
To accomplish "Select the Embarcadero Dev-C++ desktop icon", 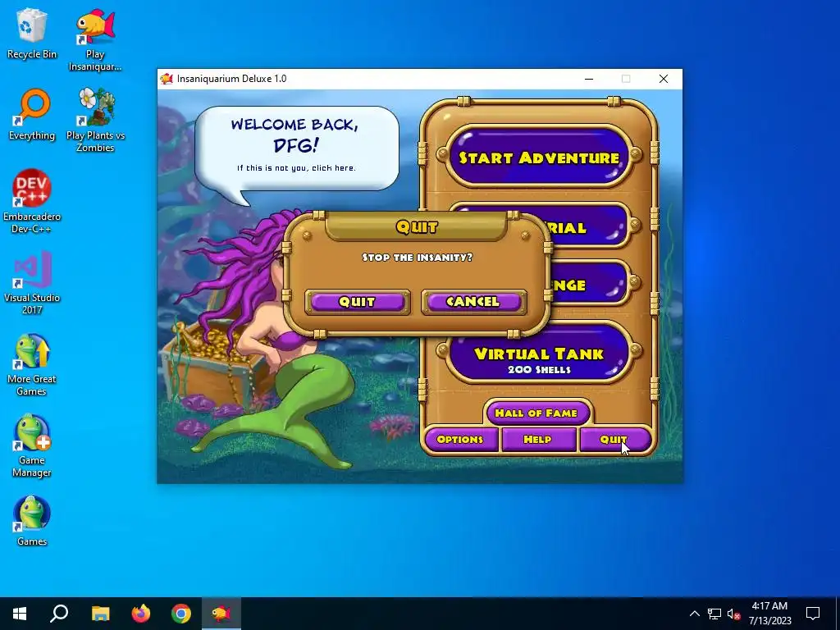I will 32,202.
